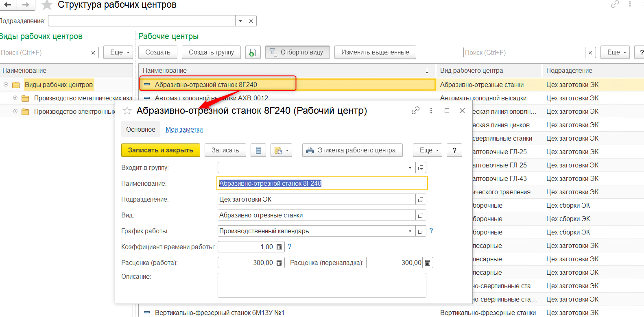The width and height of the screenshot is (644, 317).
Task: Open calculator for Расценка (переналадка) field
Action: (x=428, y=263)
